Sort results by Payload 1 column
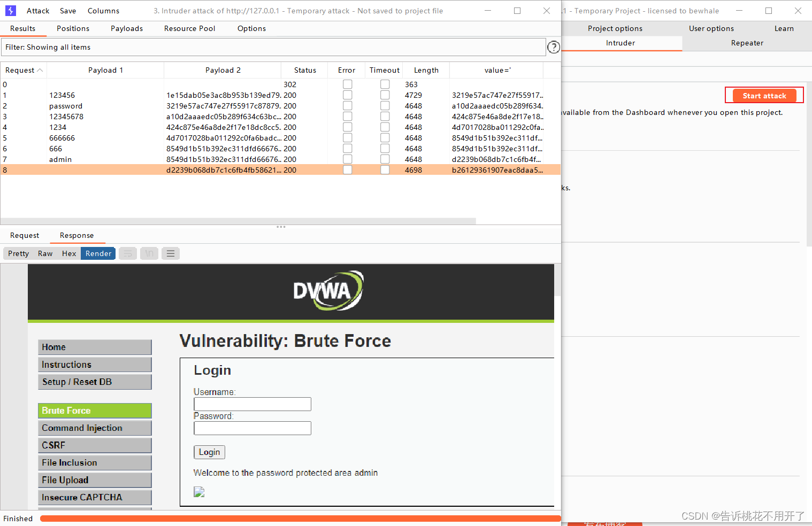 [x=105, y=70]
